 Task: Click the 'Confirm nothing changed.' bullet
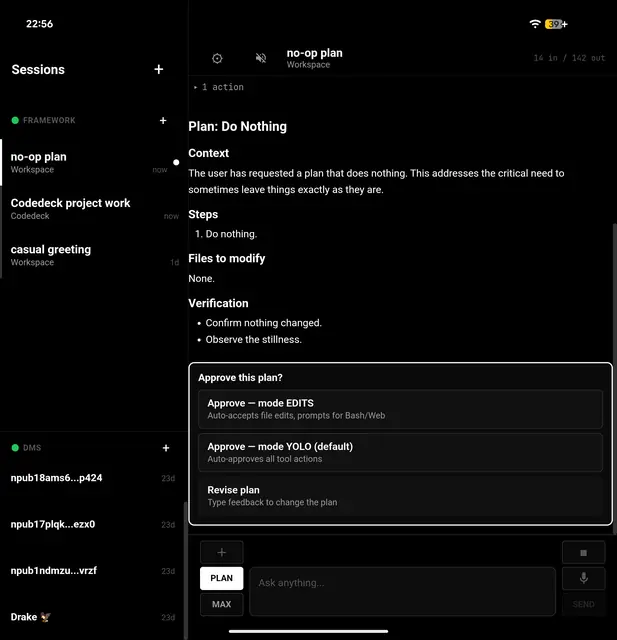click(x=264, y=323)
